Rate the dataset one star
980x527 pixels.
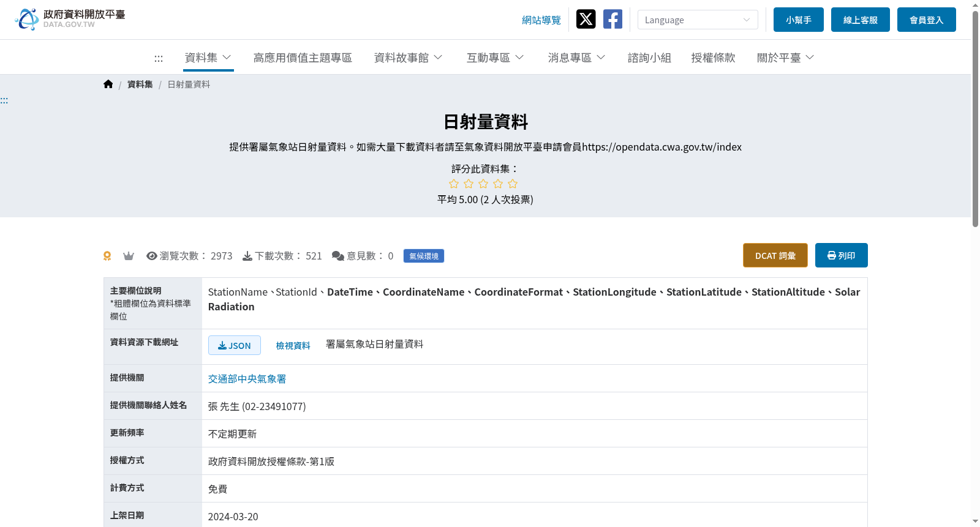(454, 184)
